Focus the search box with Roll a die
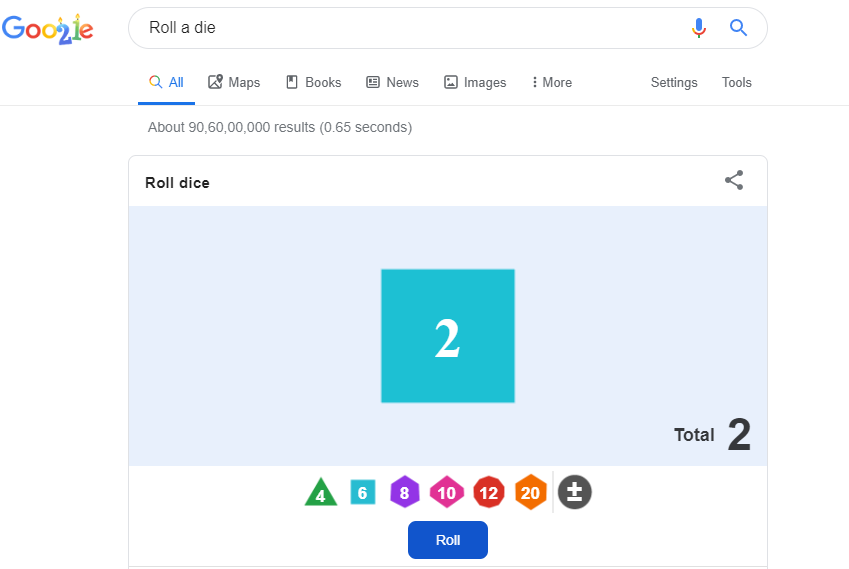This screenshot has width=849, height=569. [x=400, y=28]
